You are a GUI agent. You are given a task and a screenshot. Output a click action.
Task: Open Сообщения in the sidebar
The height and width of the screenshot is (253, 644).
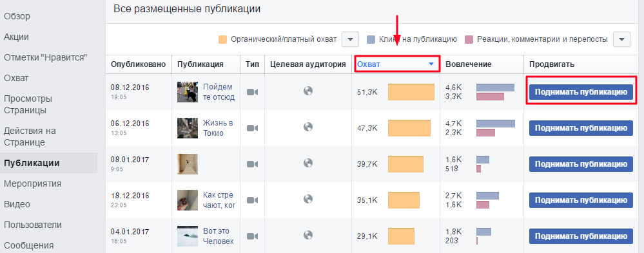click(x=29, y=245)
